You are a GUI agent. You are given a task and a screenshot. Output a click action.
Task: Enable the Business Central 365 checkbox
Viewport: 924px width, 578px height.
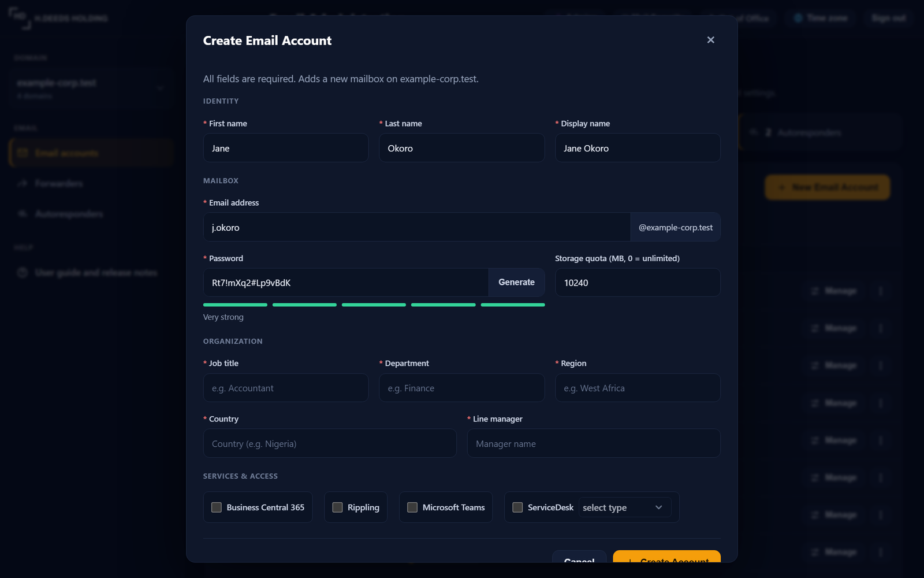(x=217, y=507)
